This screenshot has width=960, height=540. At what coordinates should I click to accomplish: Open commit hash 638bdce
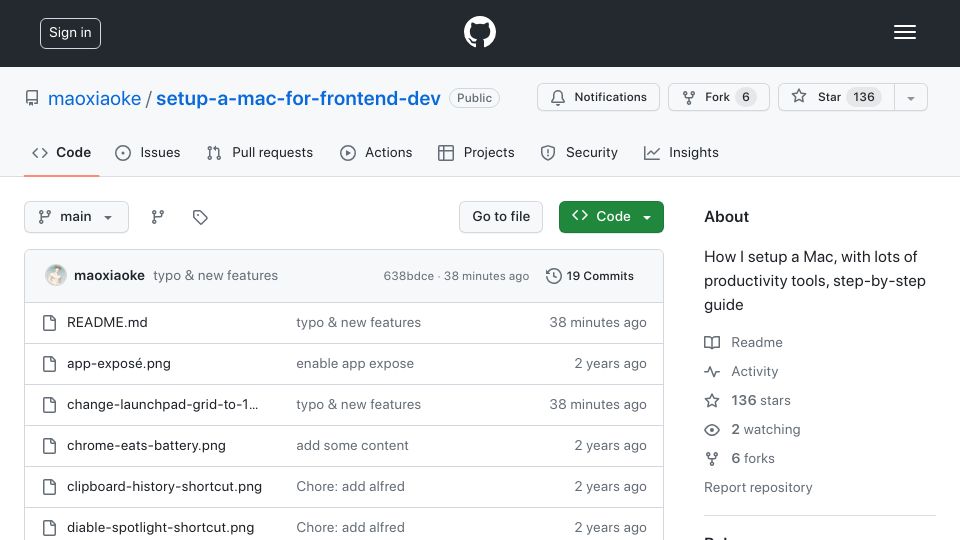(408, 276)
